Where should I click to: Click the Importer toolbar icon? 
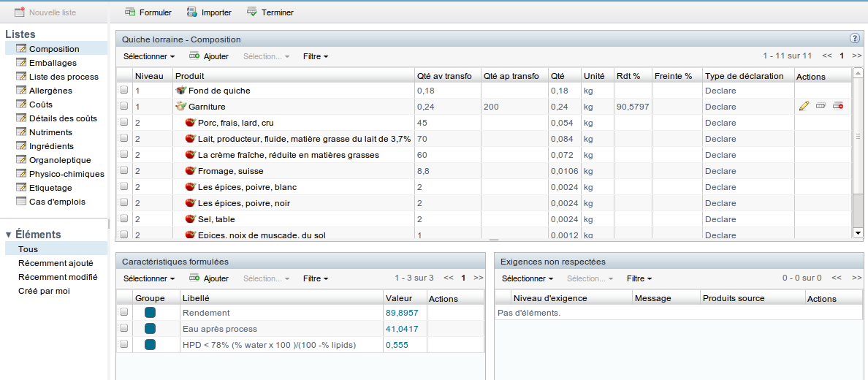coord(192,12)
